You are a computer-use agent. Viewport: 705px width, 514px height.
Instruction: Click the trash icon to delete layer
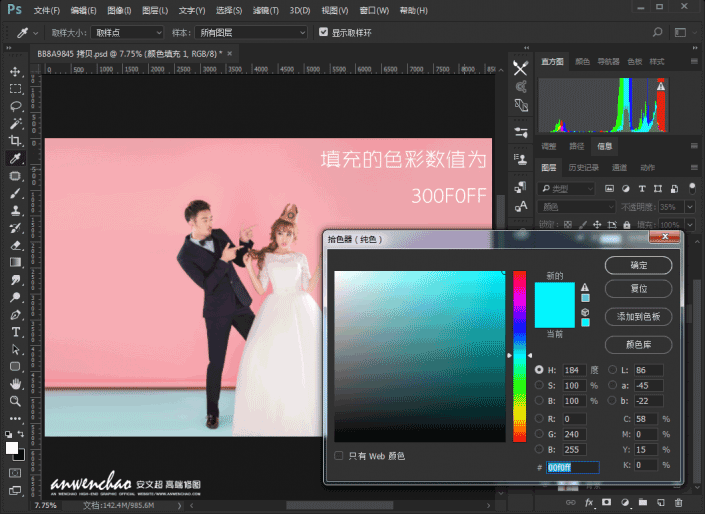[679, 501]
